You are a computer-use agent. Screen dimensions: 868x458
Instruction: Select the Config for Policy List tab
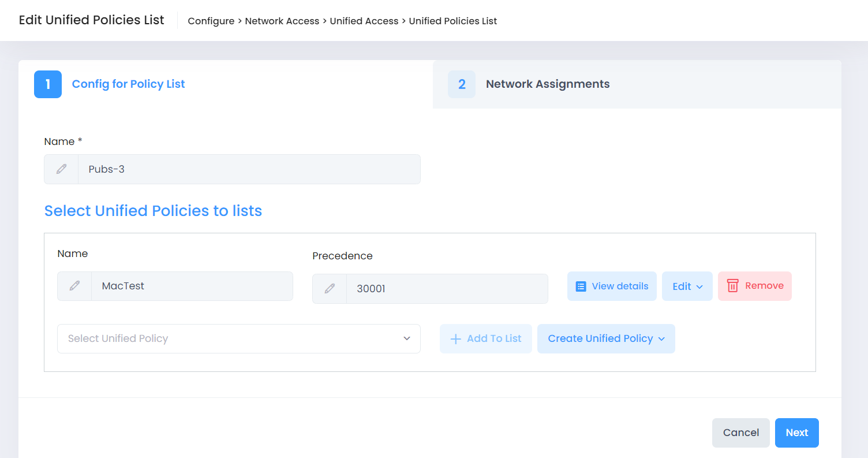(x=128, y=84)
